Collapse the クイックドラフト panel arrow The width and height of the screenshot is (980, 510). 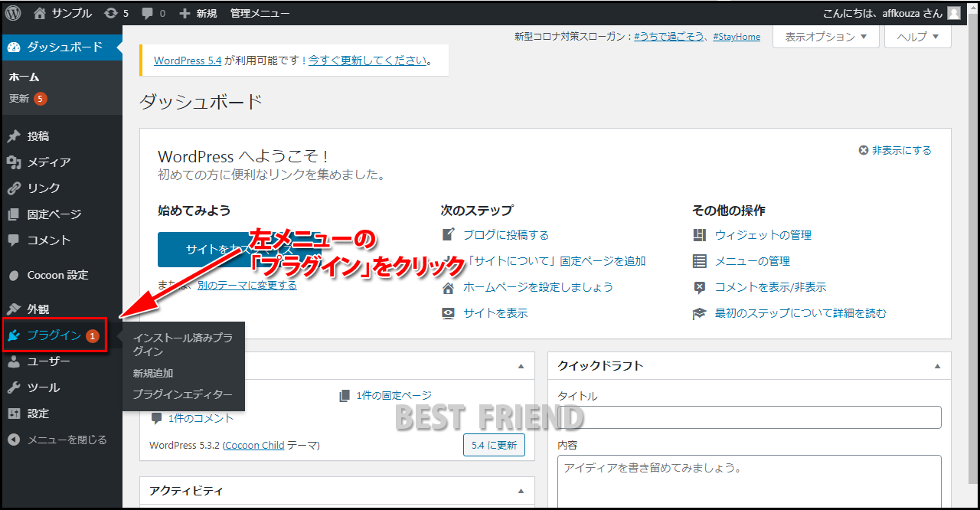[x=937, y=366]
